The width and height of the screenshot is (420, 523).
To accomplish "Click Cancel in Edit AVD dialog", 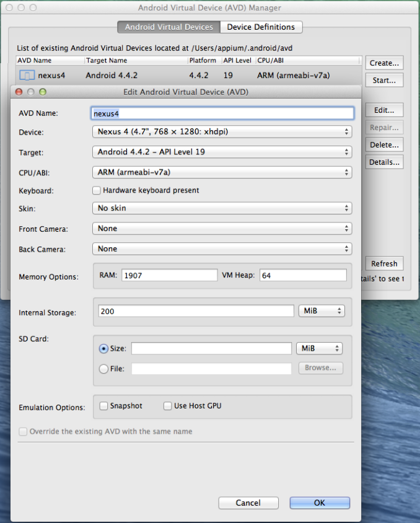I will pos(248,503).
